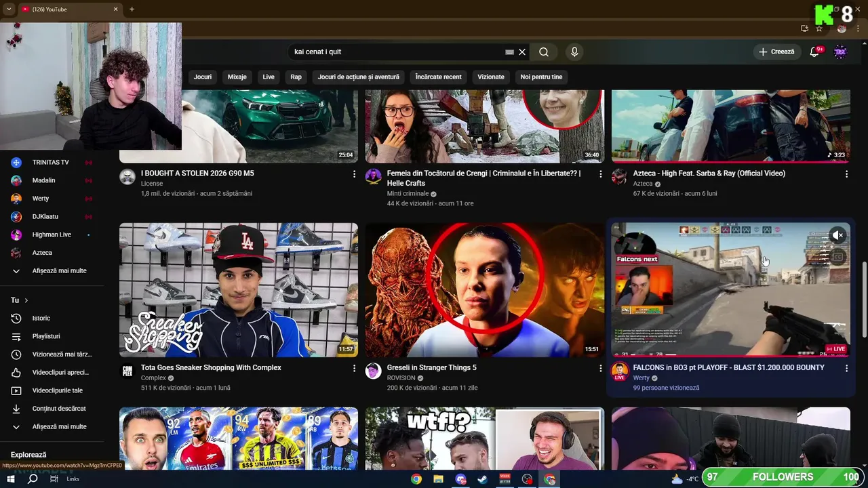This screenshot has width=868, height=488.
Task: Open options menu for Femeia din Tocătorul video
Action: pos(600,174)
